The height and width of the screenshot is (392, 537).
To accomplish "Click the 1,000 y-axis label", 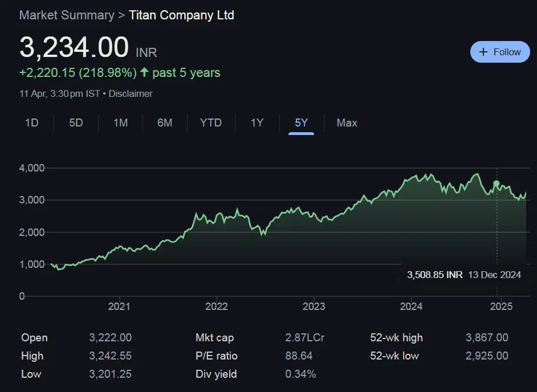I will tap(32, 264).
